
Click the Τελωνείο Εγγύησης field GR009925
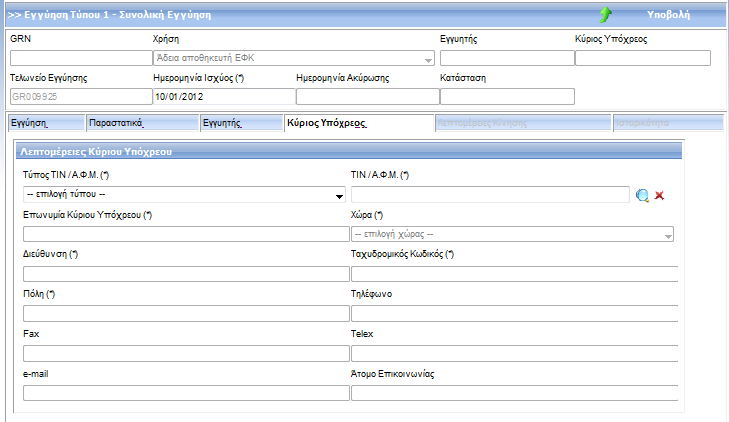coord(81,97)
